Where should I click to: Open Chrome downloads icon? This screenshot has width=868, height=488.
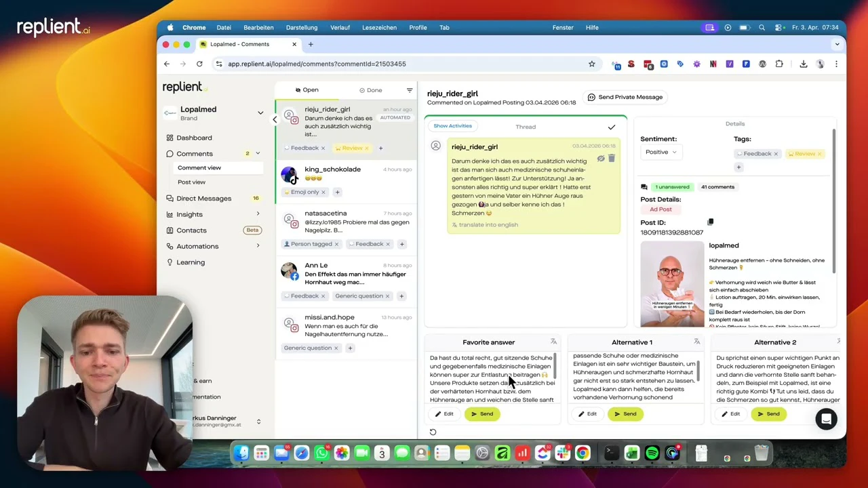pos(803,64)
